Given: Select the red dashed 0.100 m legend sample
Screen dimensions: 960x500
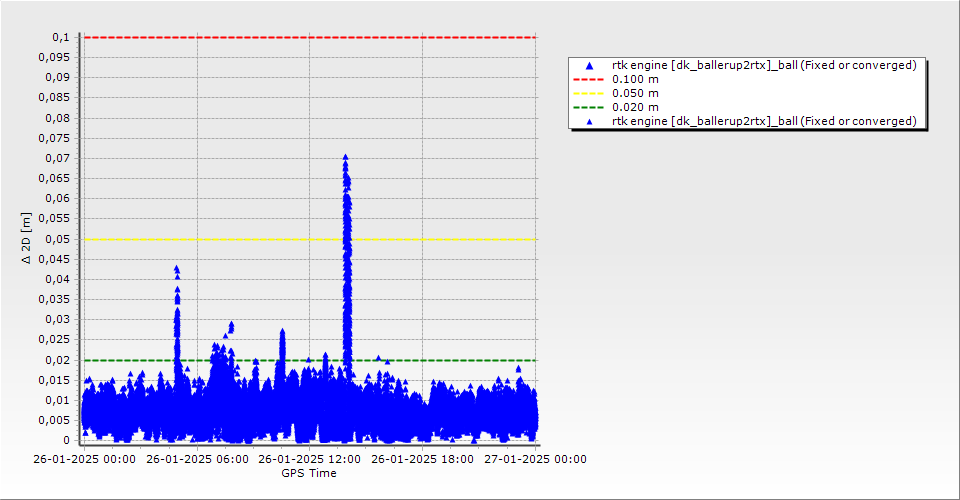Looking at the screenshot, I should pos(589,80).
